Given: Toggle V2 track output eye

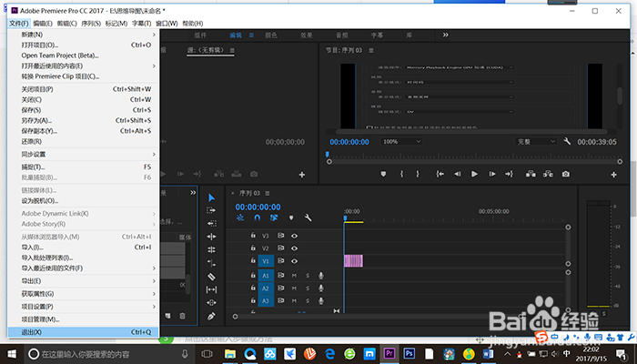Looking at the screenshot, I should click(294, 248).
